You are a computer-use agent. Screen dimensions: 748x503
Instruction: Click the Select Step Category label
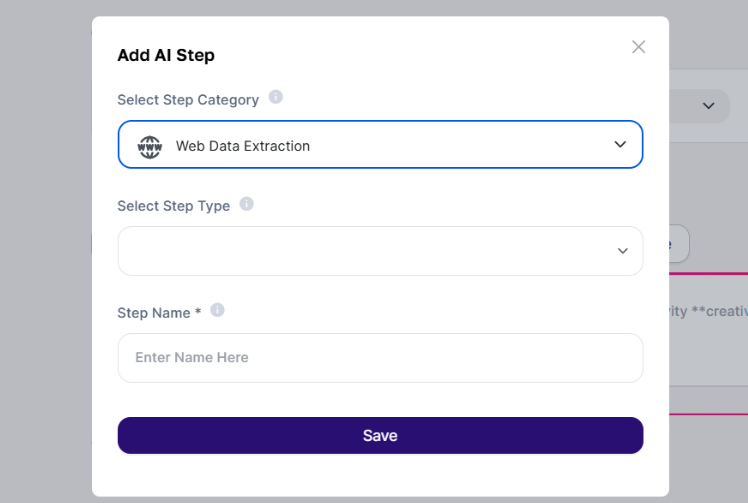click(x=188, y=100)
